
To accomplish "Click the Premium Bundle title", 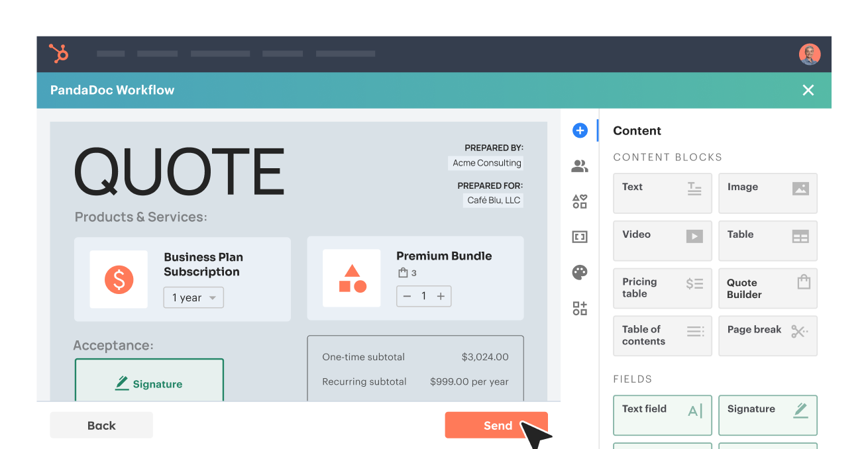I will click(444, 256).
